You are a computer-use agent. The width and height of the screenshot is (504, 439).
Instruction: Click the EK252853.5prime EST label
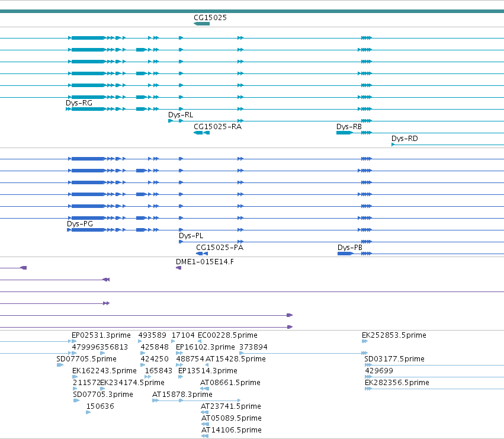coord(394,335)
